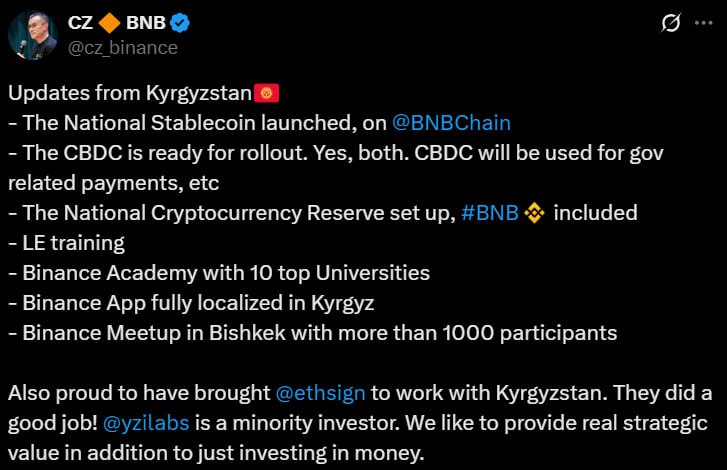The height and width of the screenshot is (470, 727).
Task: Click the Kyrgyzstan flag emoji
Action: (267, 94)
